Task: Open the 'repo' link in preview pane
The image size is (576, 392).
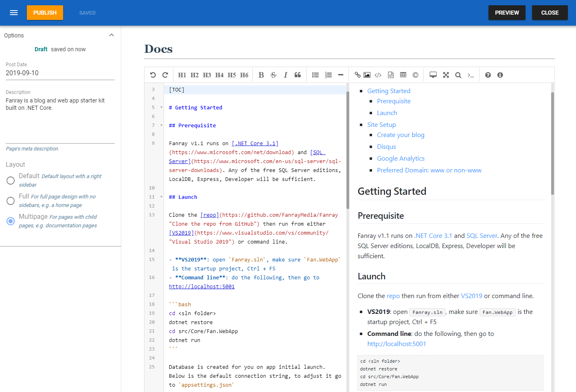Action: (x=393, y=296)
